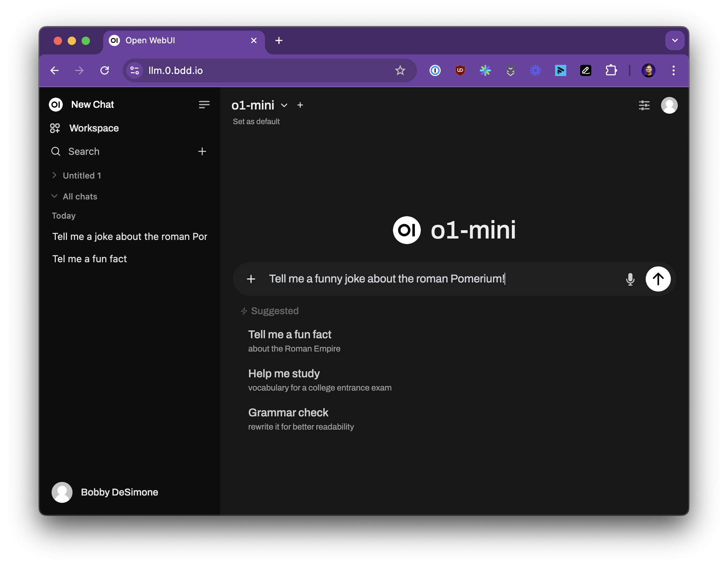Click the bookmark star in the address bar

click(400, 70)
